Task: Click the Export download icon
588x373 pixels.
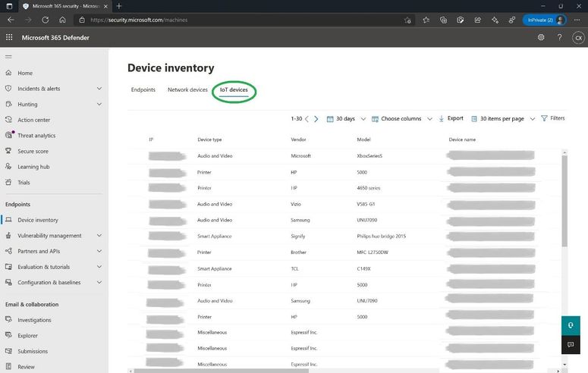Action: [442, 118]
